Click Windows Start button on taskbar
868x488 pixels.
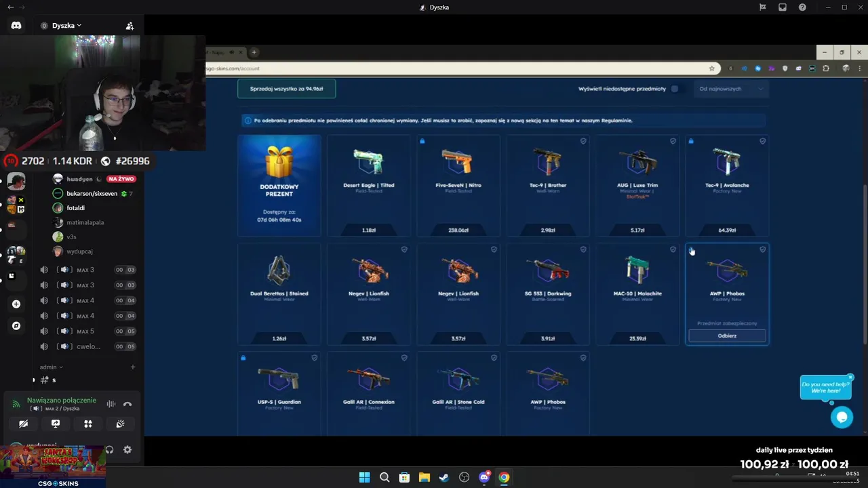click(x=364, y=477)
